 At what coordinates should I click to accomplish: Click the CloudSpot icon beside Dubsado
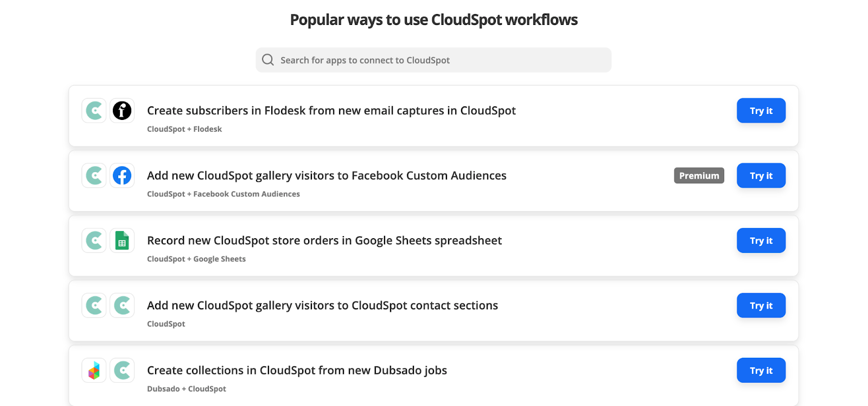click(x=122, y=371)
